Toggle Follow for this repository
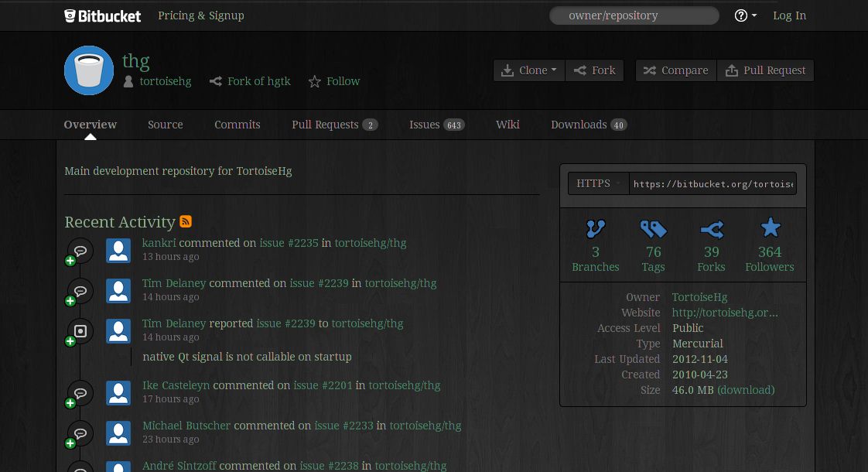868x472 pixels. click(x=334, y=80)
